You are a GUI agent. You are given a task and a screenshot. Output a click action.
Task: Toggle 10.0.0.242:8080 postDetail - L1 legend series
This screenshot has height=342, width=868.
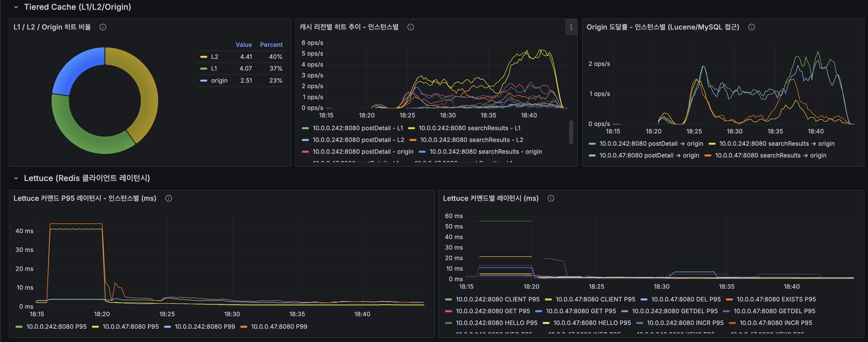pyautogui.click(x=357, y=128)
